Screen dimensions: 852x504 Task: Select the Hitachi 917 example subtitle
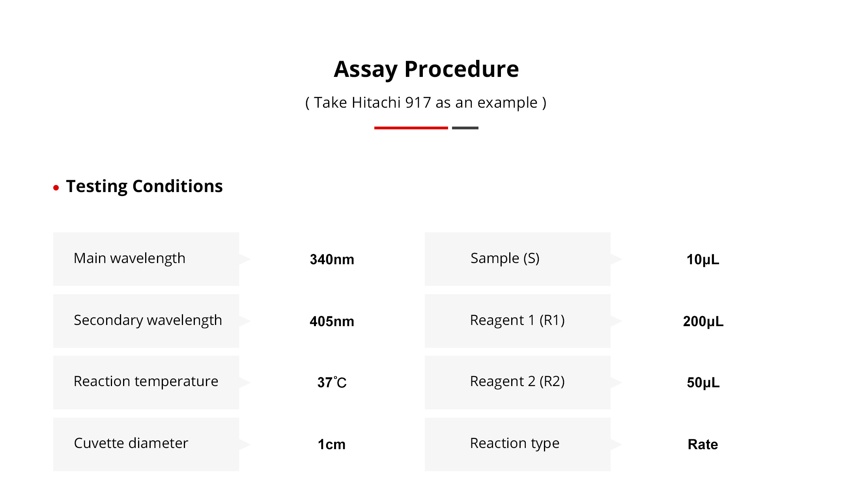pos(426,103)
